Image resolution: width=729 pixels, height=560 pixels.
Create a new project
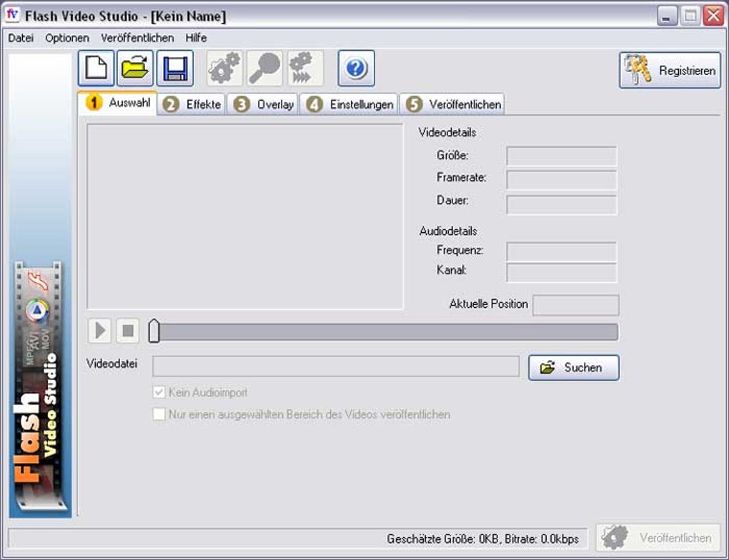pyautogui.click(x=95, y=68)
